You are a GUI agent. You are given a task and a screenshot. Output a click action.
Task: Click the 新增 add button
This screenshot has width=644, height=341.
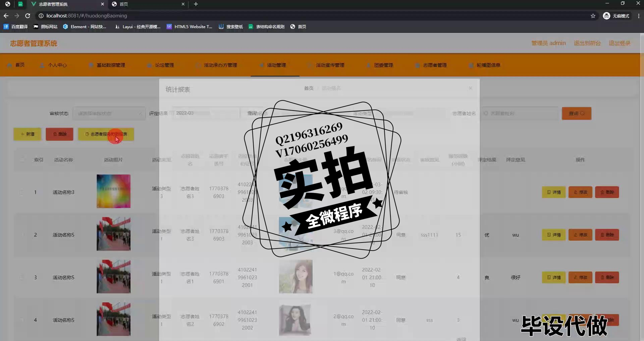(x=28, y=134)
